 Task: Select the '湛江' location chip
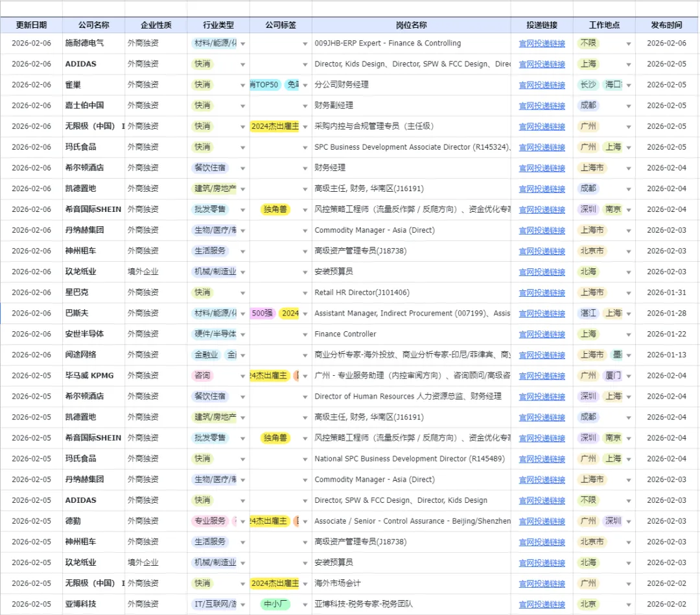point(588,313)
